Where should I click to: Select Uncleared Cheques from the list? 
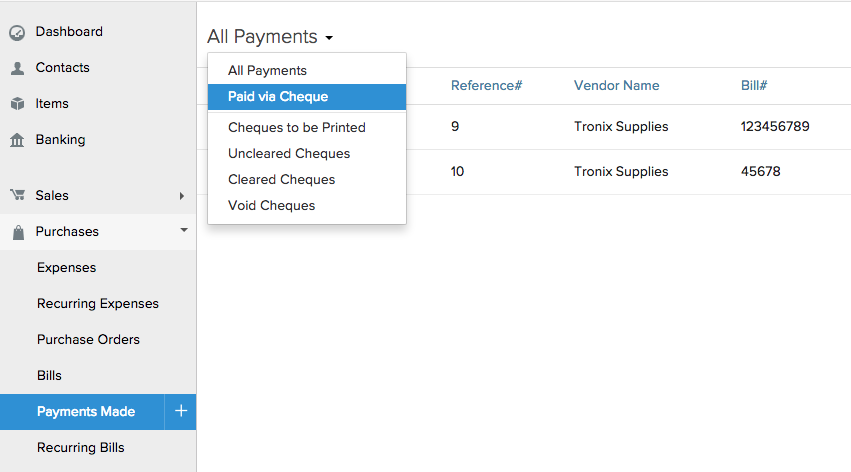click(x=289, y=154)
